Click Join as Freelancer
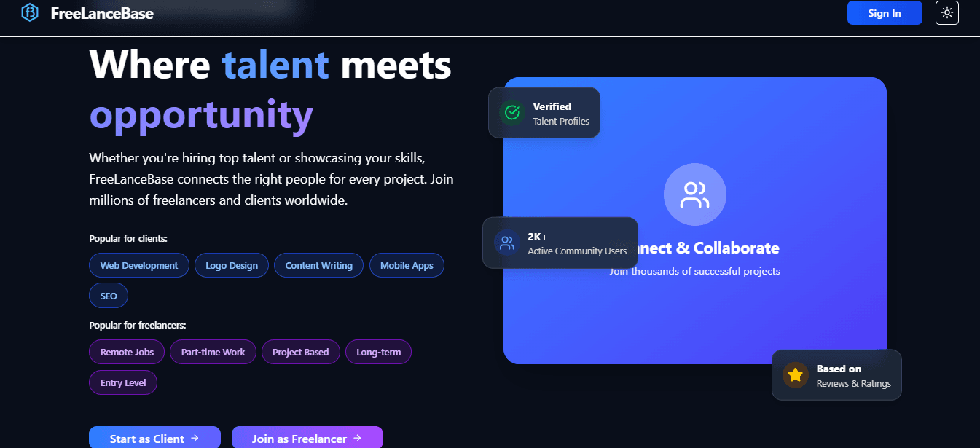 [x=307, y=438]
